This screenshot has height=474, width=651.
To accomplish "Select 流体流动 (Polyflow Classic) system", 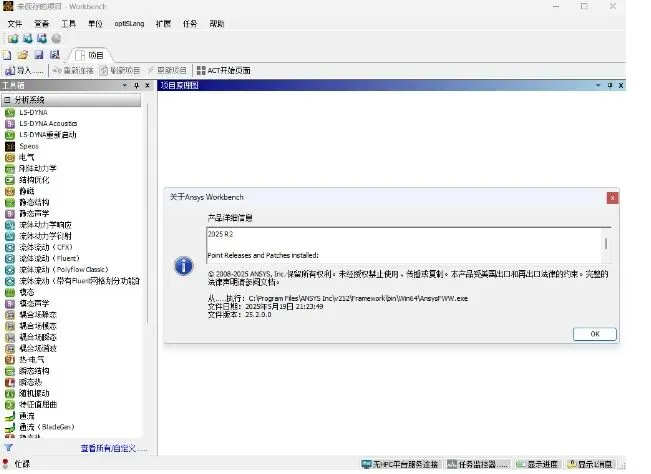I will tap(56, 269).
